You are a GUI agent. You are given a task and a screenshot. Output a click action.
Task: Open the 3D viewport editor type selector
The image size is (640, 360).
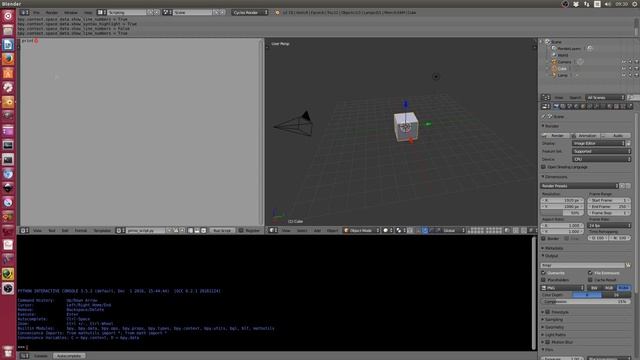pyautogui.click(x=272, y=231)
